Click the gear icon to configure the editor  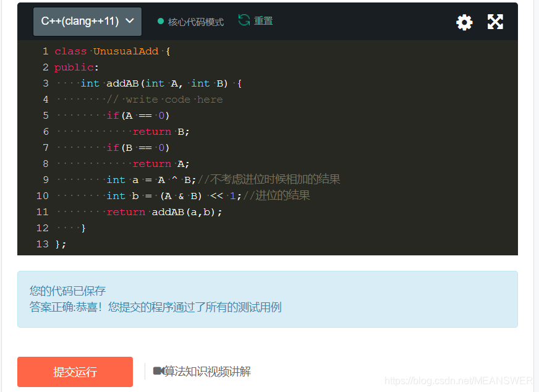[464, 21]
